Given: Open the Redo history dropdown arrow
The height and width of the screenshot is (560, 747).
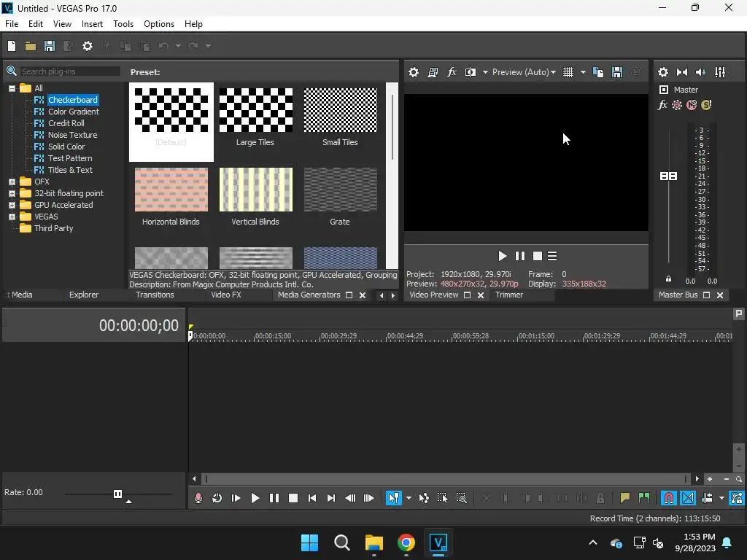Looking at the screenshot, I should (x=208, y=46).
